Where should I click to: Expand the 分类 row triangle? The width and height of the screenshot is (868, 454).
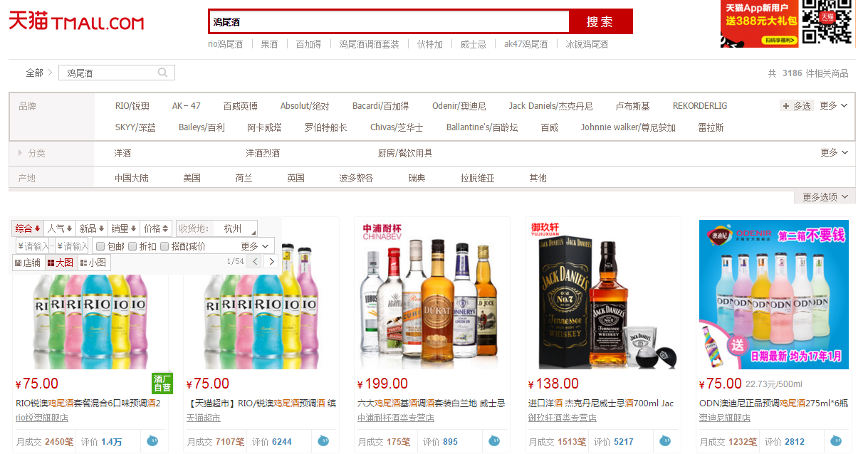coord(21,153)
